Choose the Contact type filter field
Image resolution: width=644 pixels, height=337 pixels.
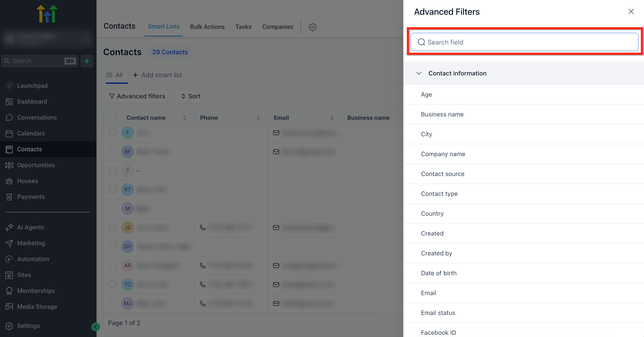click(x=439, y=194)
